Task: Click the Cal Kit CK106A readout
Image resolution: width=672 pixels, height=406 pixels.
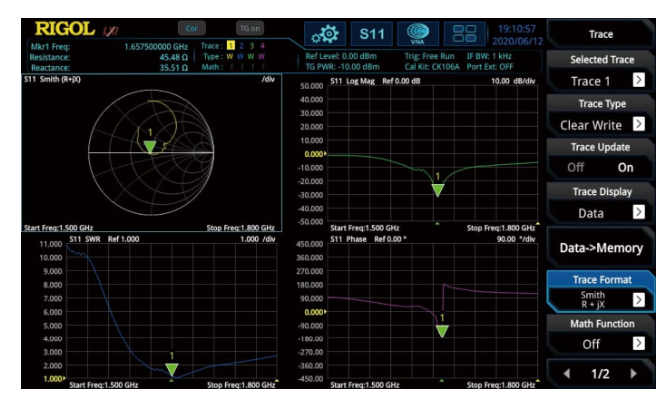Action: [432, 66]
